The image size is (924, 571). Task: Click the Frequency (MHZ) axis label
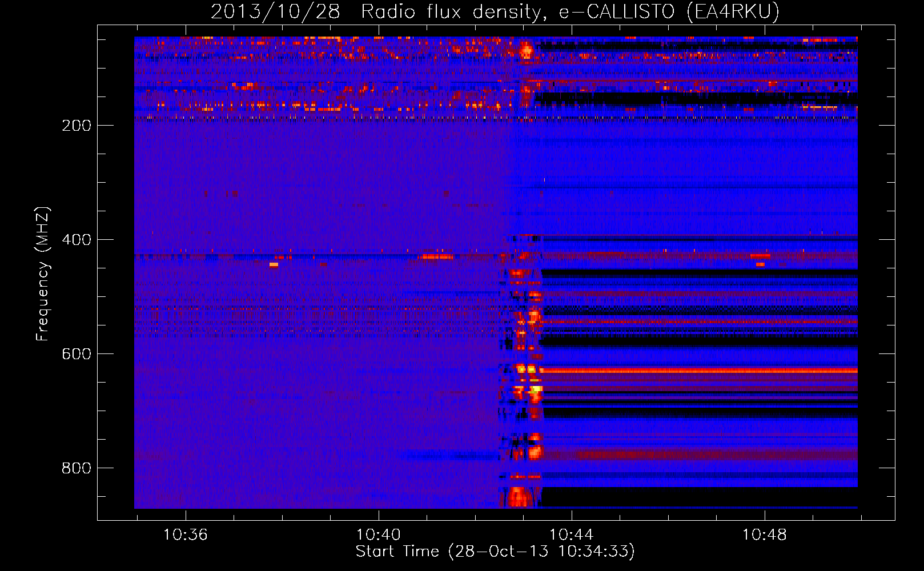tap(43, 274)
